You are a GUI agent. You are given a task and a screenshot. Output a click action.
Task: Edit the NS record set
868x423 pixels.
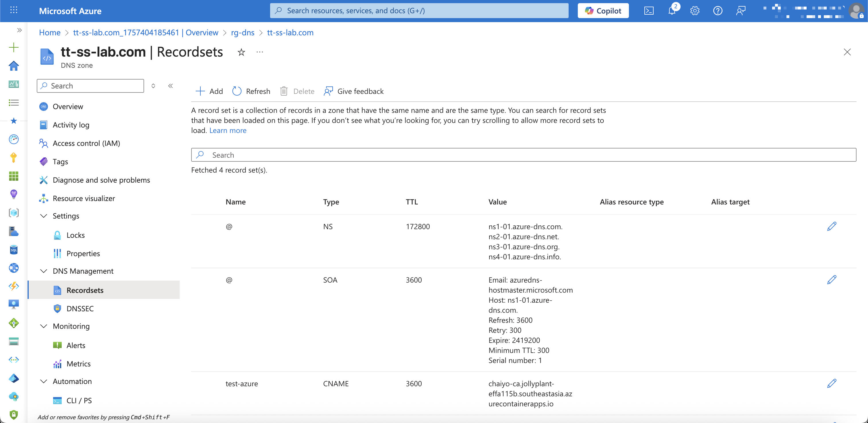pyautogui.click(x=832, y=226)
